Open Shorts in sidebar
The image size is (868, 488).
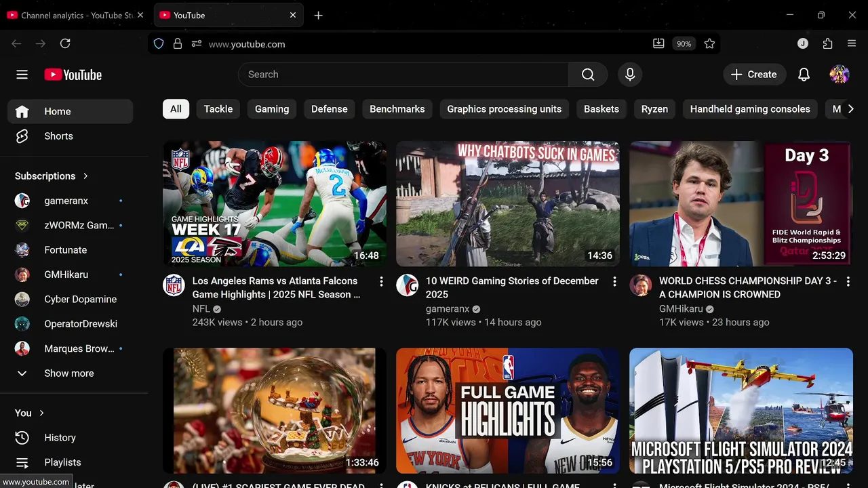pyautogui.click(x=70, y=136)
